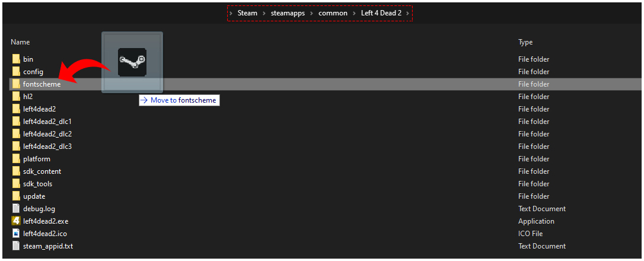Select the config folder icon
Screen dimensions: 644x261
point(16,72)
